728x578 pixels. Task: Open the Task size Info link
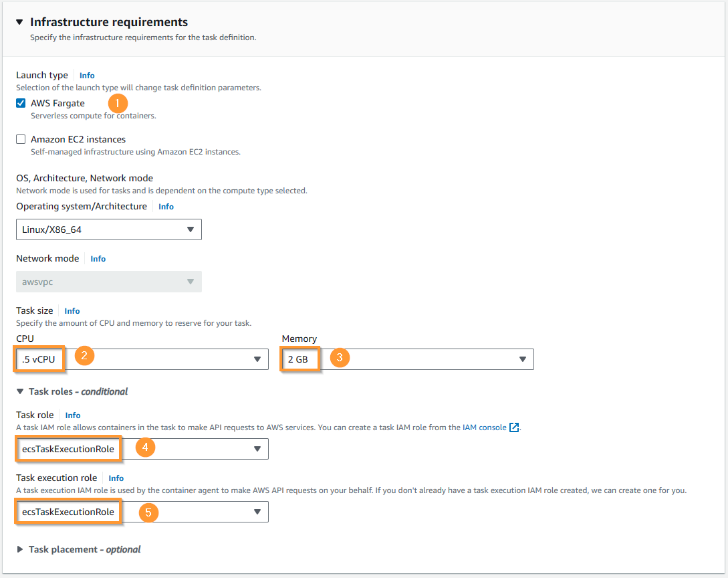tap(72, 311)
